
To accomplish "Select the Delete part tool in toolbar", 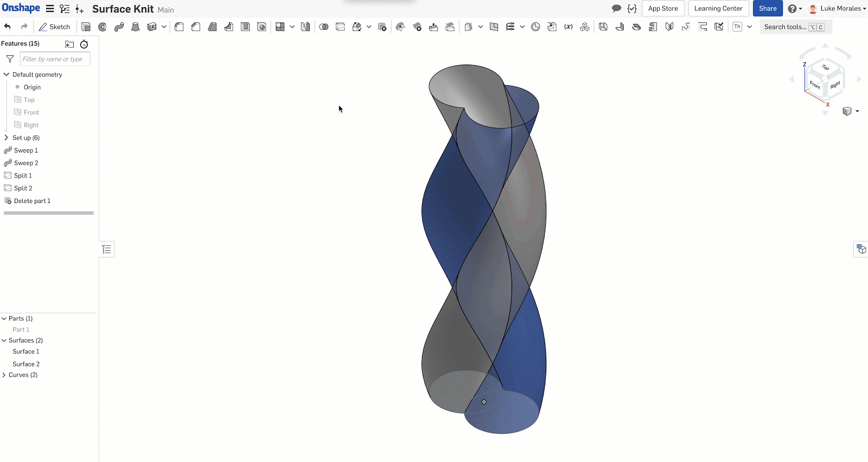I will coord(382,27).
